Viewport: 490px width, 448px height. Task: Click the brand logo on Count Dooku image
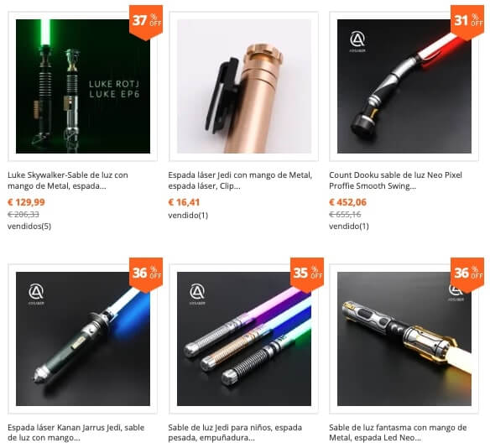pyautogui.click(x=357, y=42)
